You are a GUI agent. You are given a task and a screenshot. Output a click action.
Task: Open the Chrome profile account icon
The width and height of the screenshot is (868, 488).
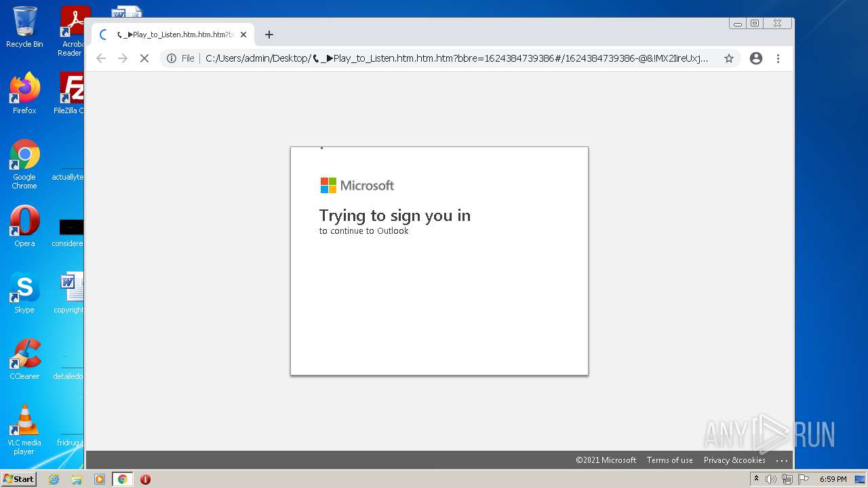[756, 59]
